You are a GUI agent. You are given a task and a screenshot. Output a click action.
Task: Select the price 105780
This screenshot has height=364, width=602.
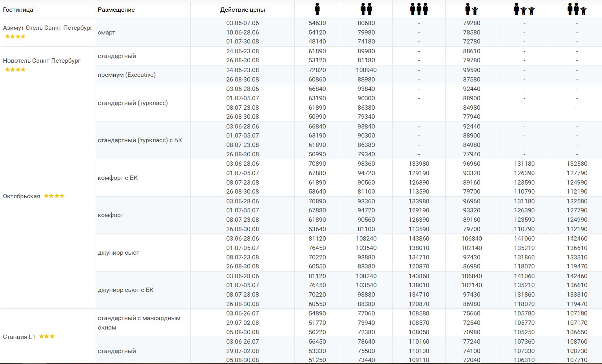point(524,313)
